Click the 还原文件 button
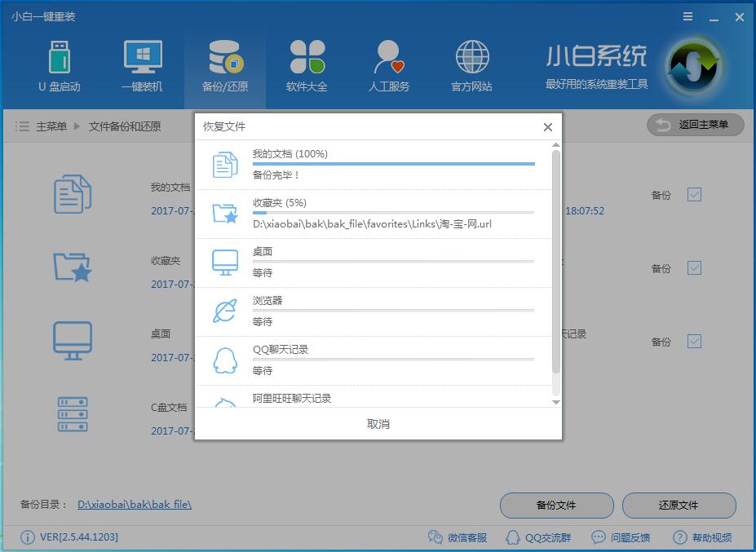This screenshot has height=552, width=756. pos(679,506)
